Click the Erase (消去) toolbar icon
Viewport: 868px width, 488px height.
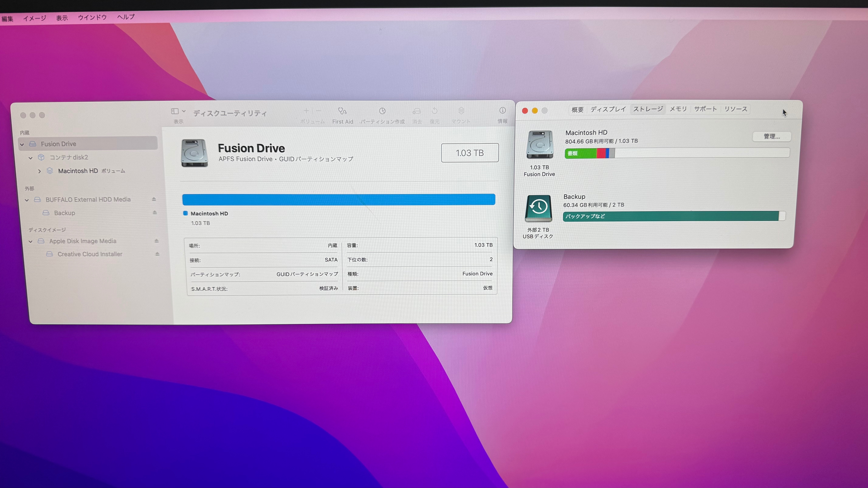point(417,111)
